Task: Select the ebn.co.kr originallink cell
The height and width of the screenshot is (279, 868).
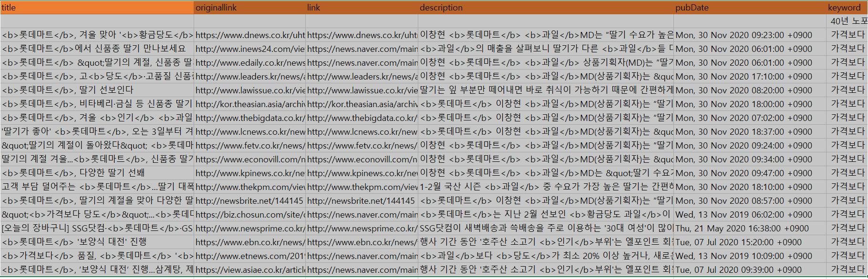Action: (249, 242)
